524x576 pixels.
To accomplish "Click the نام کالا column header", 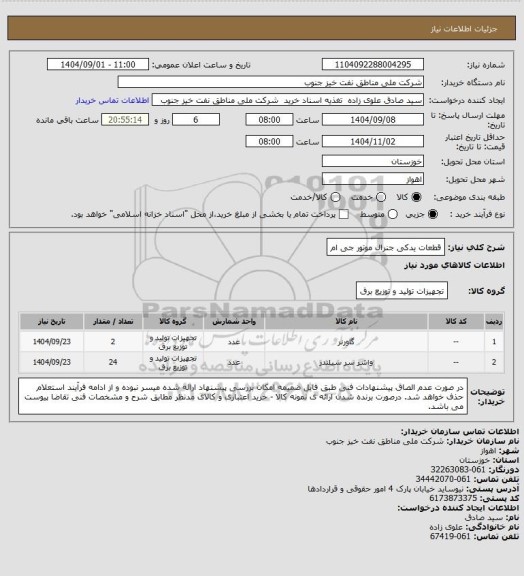I will (346, 321).
